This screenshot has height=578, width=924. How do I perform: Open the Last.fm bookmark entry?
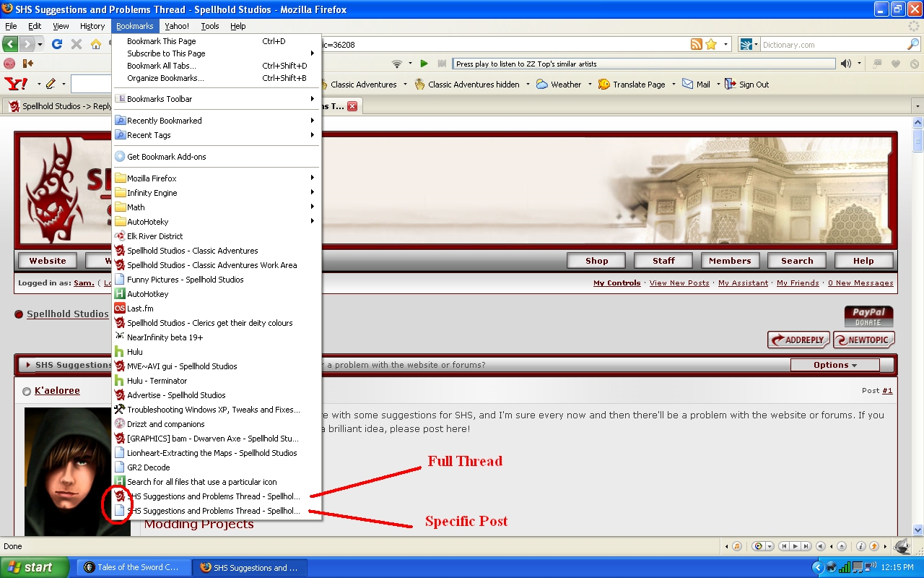[217, 309]
